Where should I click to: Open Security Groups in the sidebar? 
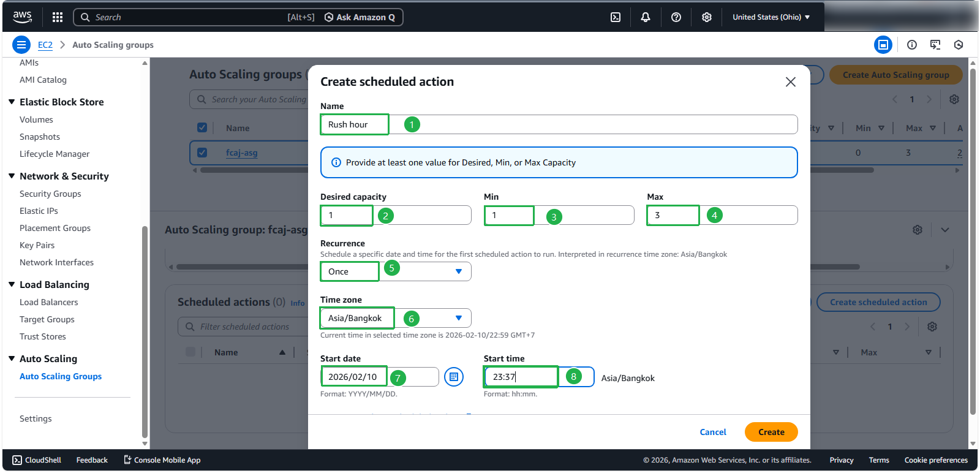tap(50, 194)
